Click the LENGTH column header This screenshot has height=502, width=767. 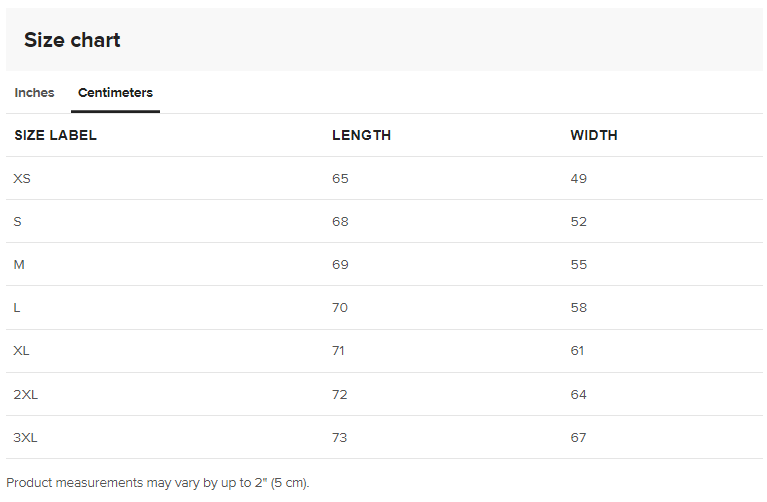(x=361, y=135)
